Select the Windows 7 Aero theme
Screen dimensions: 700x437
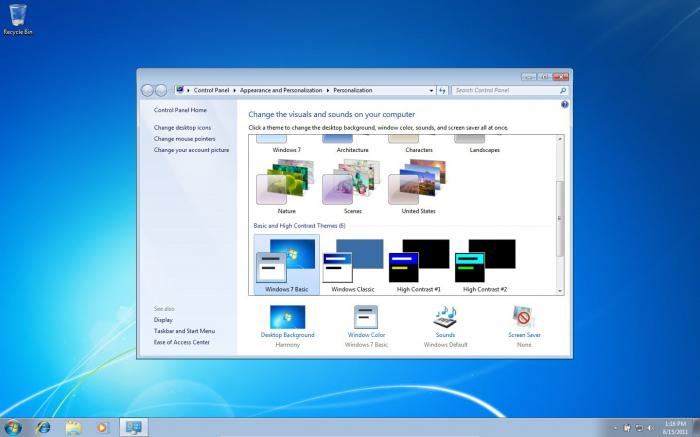[286, 145]
